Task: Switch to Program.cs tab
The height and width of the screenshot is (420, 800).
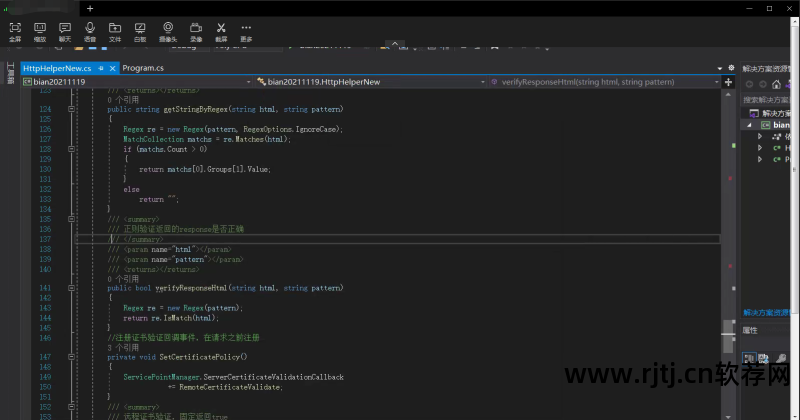Action: [x=143, y=68]
